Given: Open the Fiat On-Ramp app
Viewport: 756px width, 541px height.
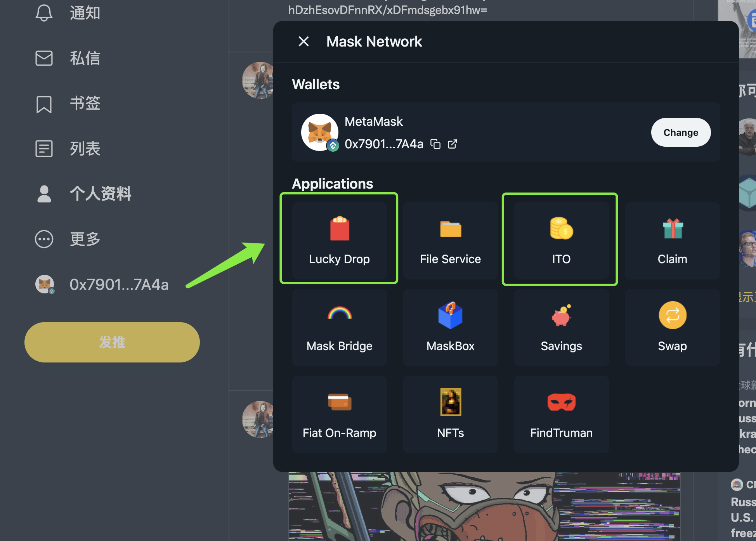Looking at the screenshot, I should pyautogui.click(x=339, y=414).
